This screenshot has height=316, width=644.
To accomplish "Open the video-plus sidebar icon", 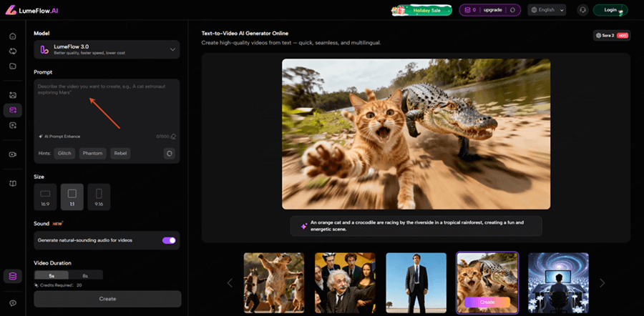I will pos(13,126).
